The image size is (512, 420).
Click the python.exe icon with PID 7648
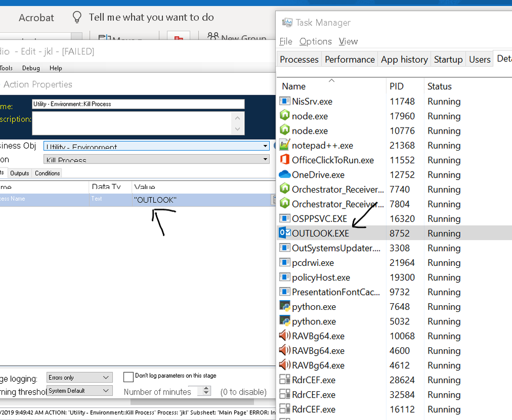coord(285,306)
